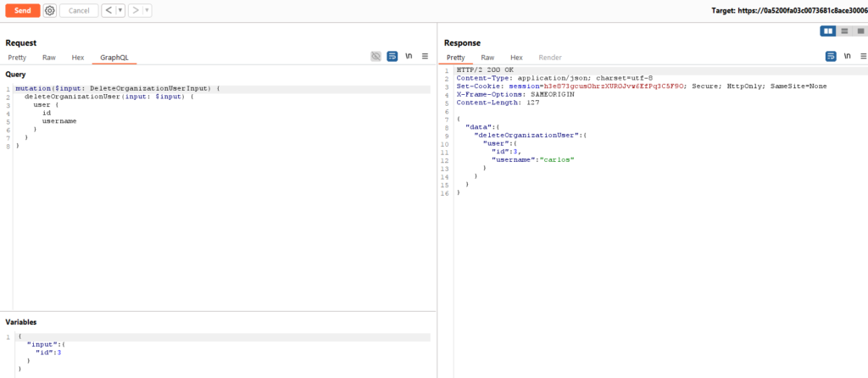The image size is (868, 378).
Task: Switch Request view to Raw tab
Action: (49, 58)
